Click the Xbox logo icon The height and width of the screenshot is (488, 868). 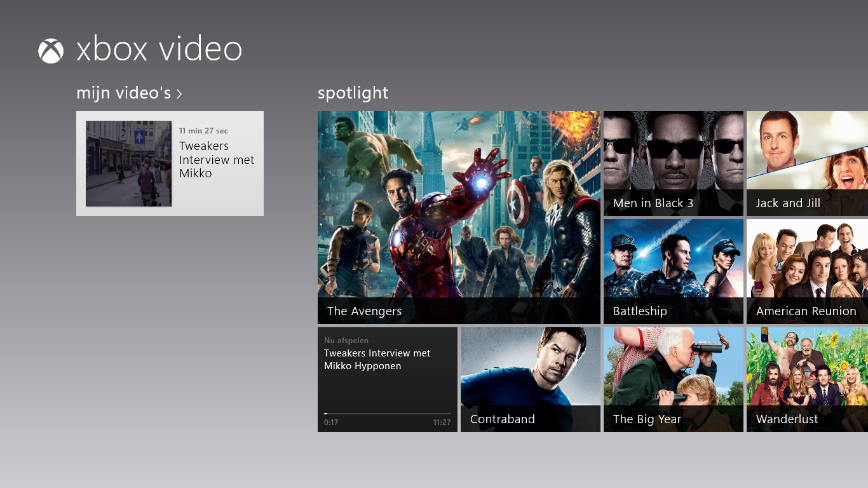click(51, 51)
